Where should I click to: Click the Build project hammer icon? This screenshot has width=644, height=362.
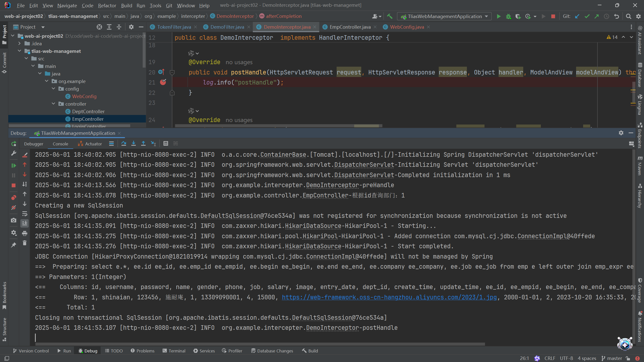(390, 16)
